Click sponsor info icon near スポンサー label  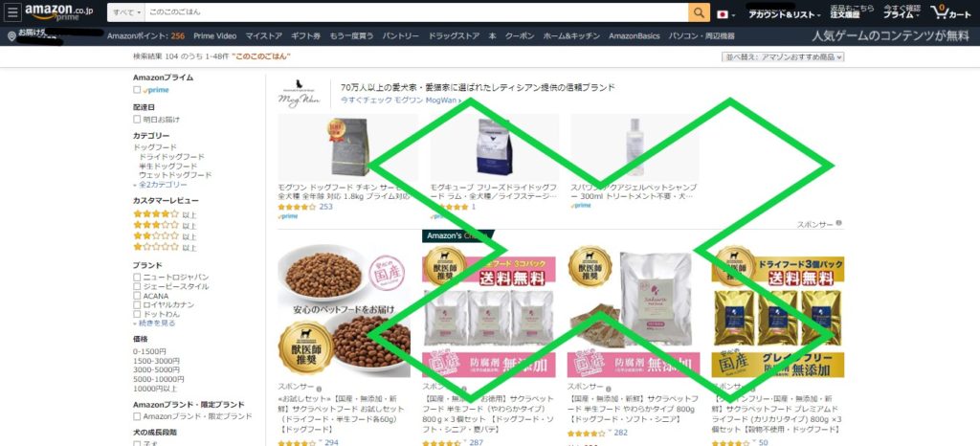[x=838, y=223]
